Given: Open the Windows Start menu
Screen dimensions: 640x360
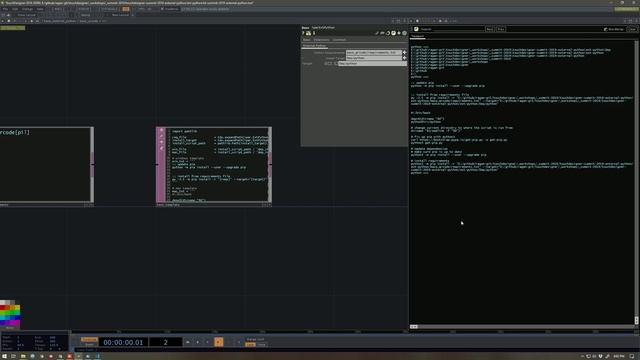Looking at the screenshot, I should point(4,356).
